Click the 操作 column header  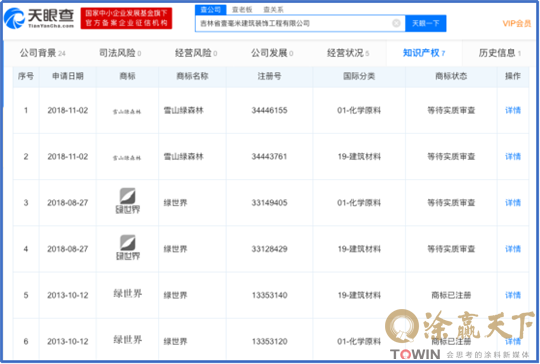(x=512, y=76)
